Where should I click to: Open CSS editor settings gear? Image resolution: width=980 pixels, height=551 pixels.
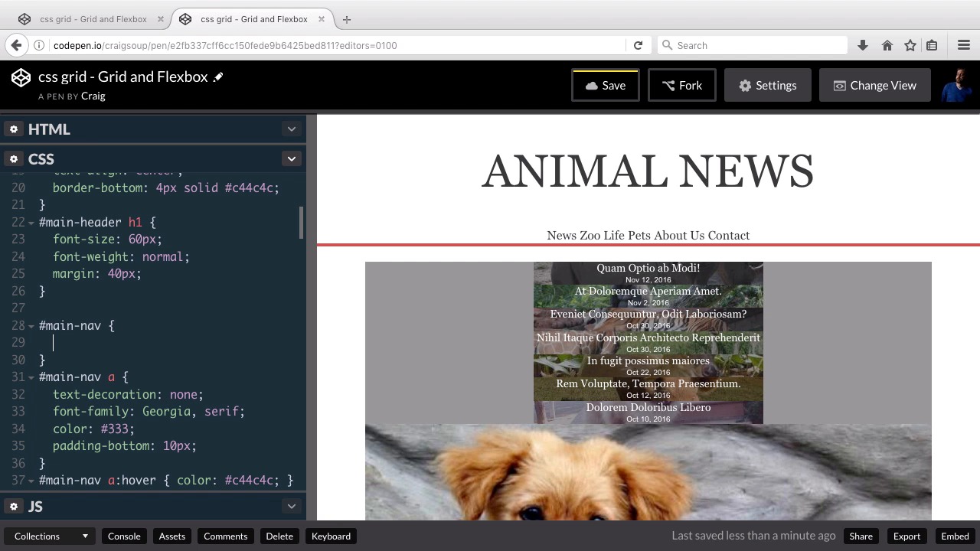point(14,159)
